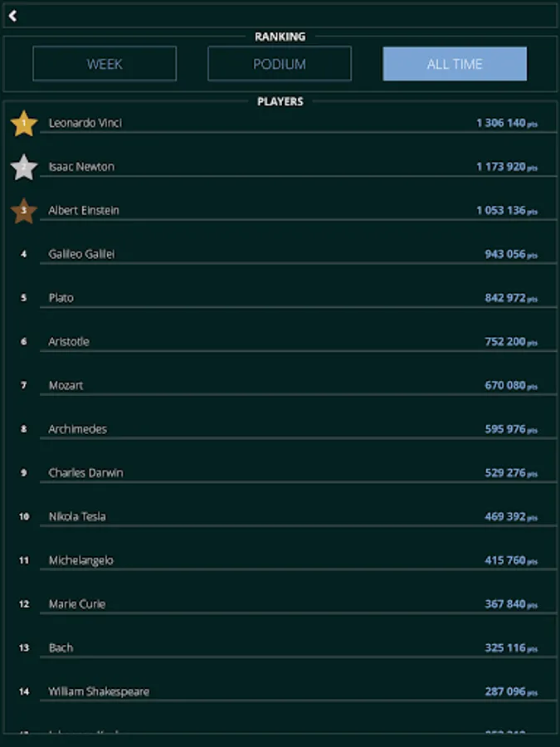Select the ALL TIME ranking tab

pyautogui.click(x=455, y=64)
